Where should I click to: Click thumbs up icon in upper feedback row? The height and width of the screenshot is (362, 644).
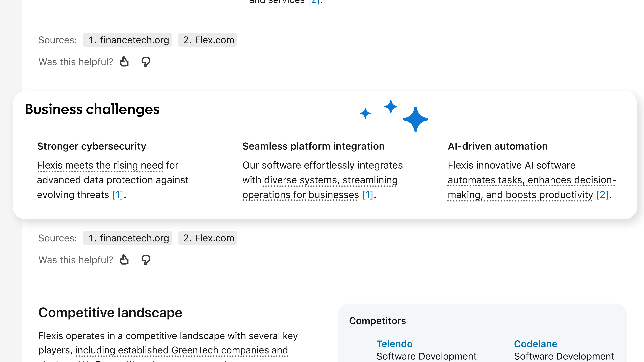[124, 62]
